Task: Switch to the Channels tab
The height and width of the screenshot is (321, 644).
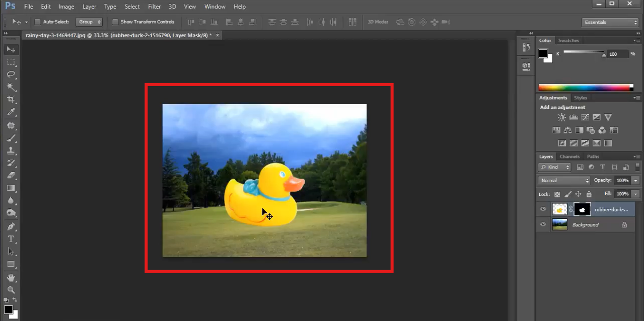Action: (569, 156)
